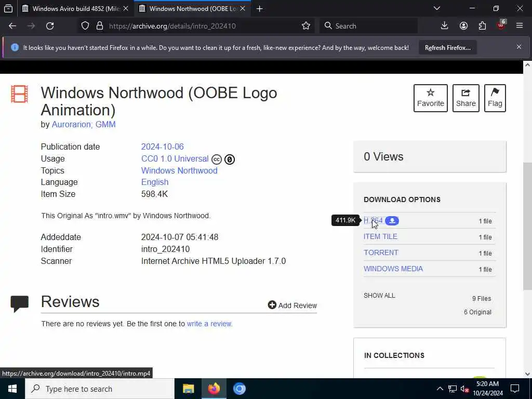This screenshot has height=399, width=532.
Task: Expand the list all tabs chevron
Action: tap(437, 8)
